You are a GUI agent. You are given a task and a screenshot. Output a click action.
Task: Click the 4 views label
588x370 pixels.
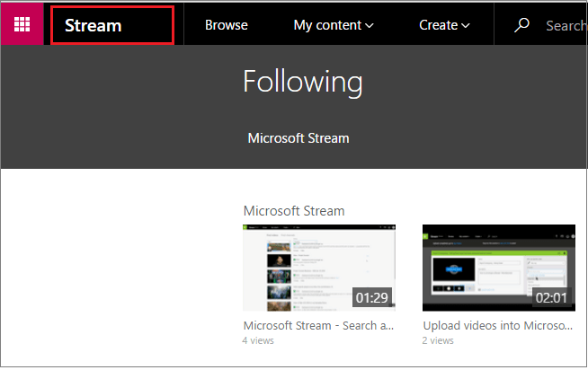pos(258,340)
